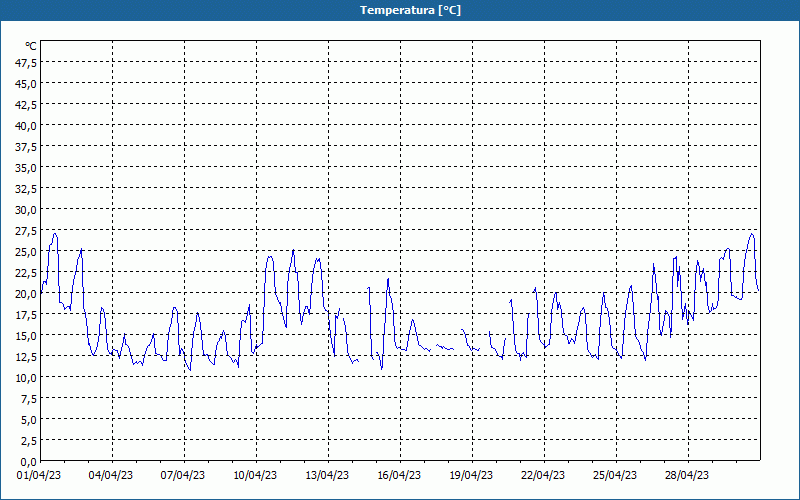
Task: Click the 15,0 y-axis label
Action: click(x=27, y=336)
